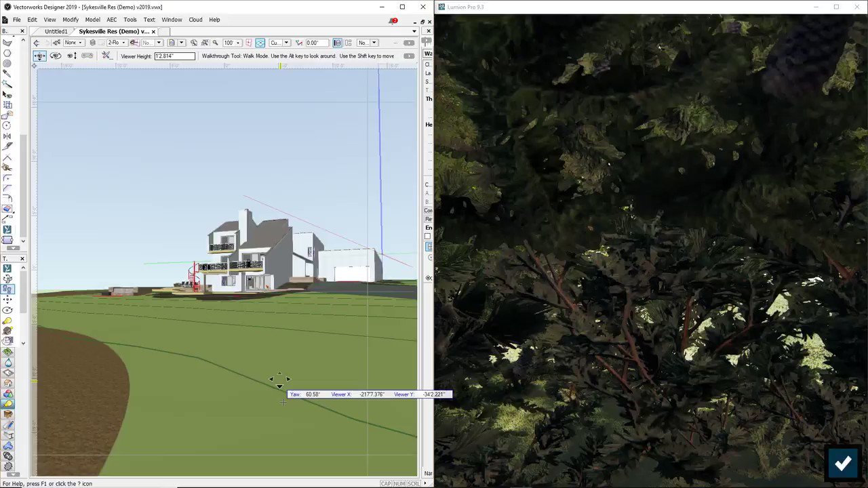Switch to the Untitled1 document tab
The image size is (868, 488).
(x=56, y=31)
